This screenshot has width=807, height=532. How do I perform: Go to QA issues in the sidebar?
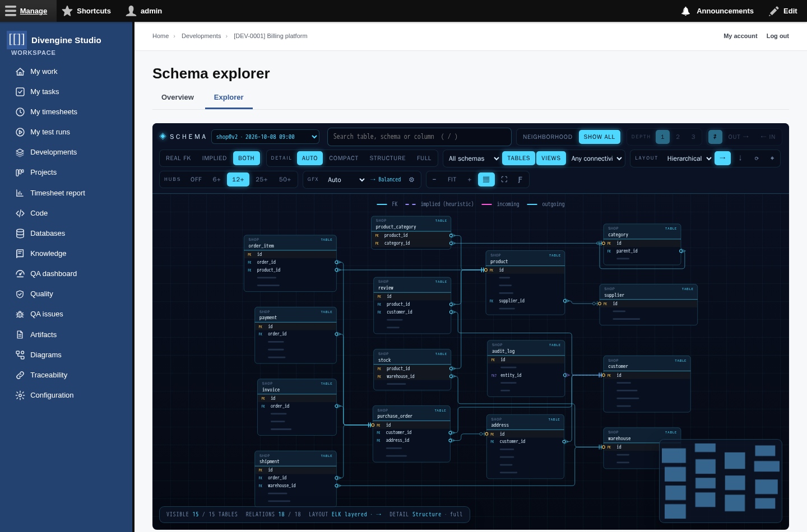coord(47,314)
